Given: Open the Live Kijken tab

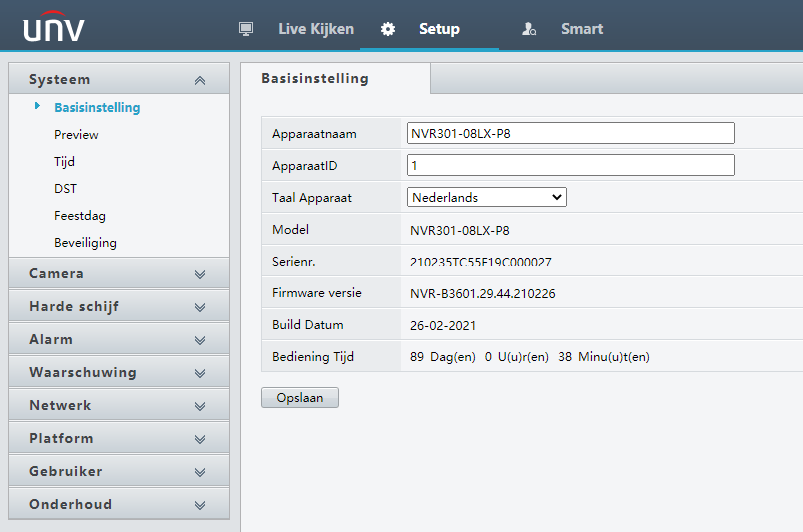Looking at the screenshot, I should coord(316,29).
